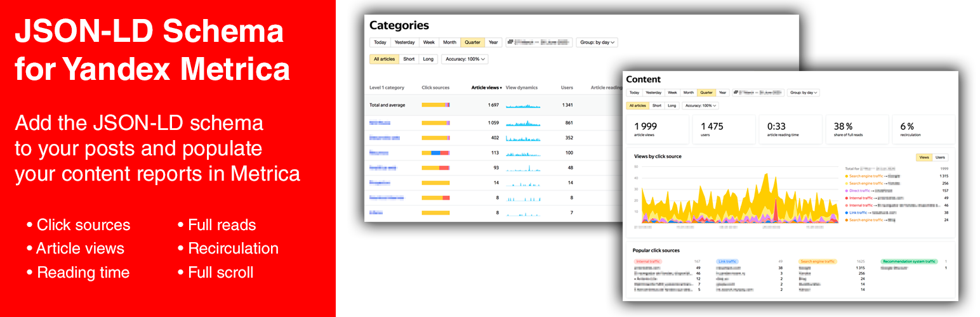Open Group: by day dropdown in Categories
Screen dimensions: 980x317
pos(597,42)
